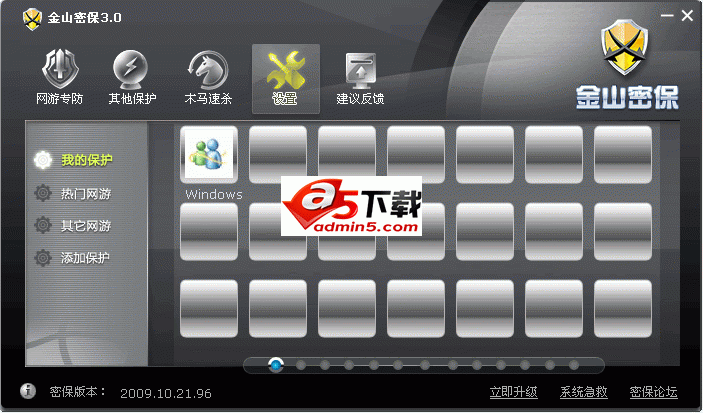
Task: Click the 金山密保 title bar shield logo
Action: pyautogui.click(x=32, y=19)
